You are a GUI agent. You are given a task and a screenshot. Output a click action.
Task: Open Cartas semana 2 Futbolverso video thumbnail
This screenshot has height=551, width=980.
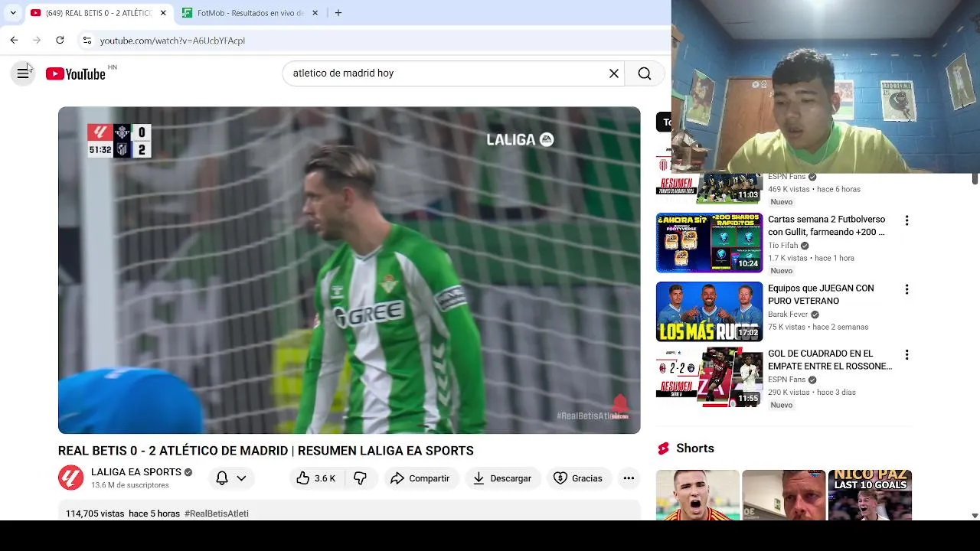[710, 243]
